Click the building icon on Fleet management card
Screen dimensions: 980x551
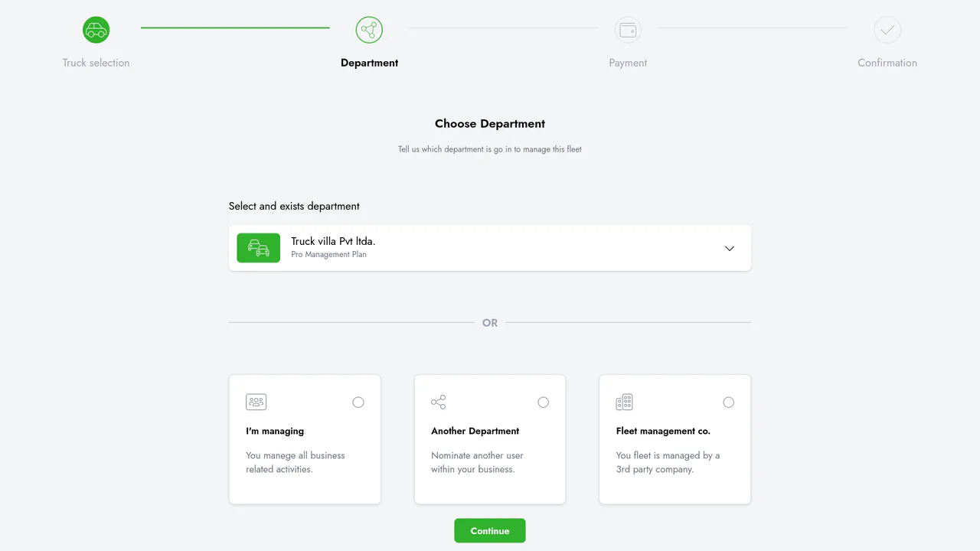coord(625,402)
